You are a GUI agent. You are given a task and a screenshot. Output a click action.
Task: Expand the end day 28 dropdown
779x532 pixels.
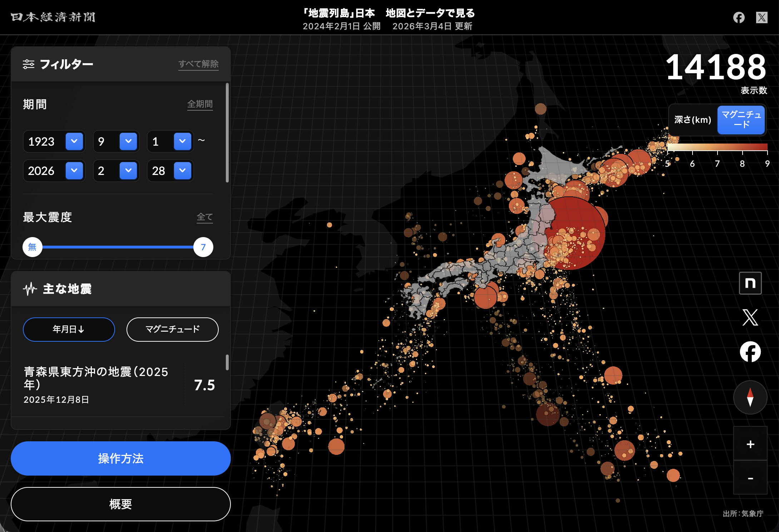point(182,171)
